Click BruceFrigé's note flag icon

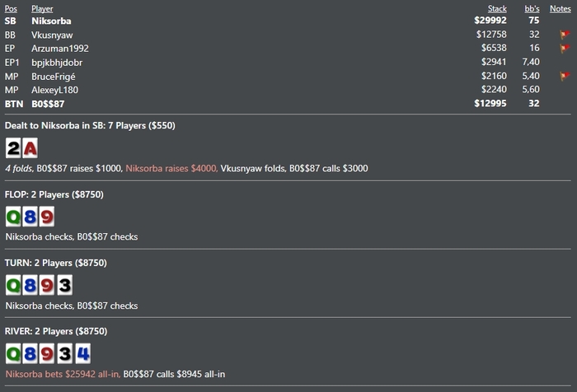[565, 76]
